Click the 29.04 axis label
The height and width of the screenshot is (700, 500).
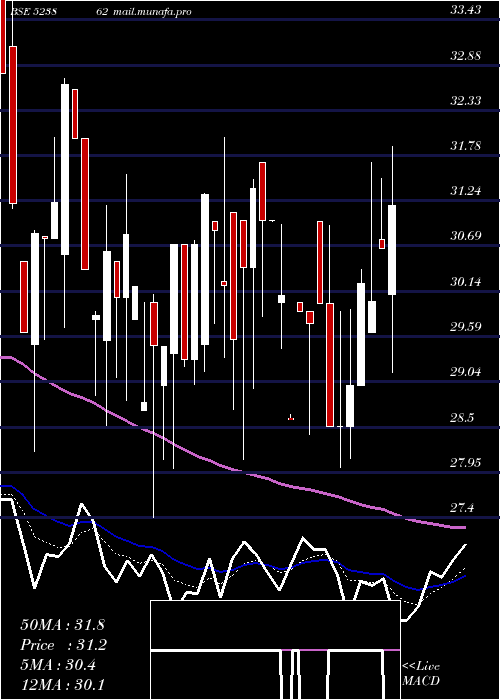(x=466, y=372)
